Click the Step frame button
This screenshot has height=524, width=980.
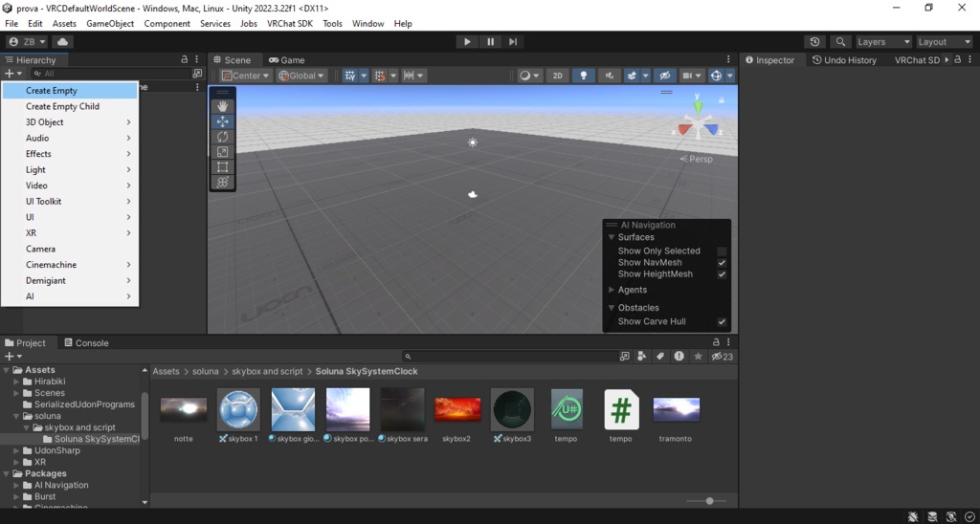click(513, 42)
